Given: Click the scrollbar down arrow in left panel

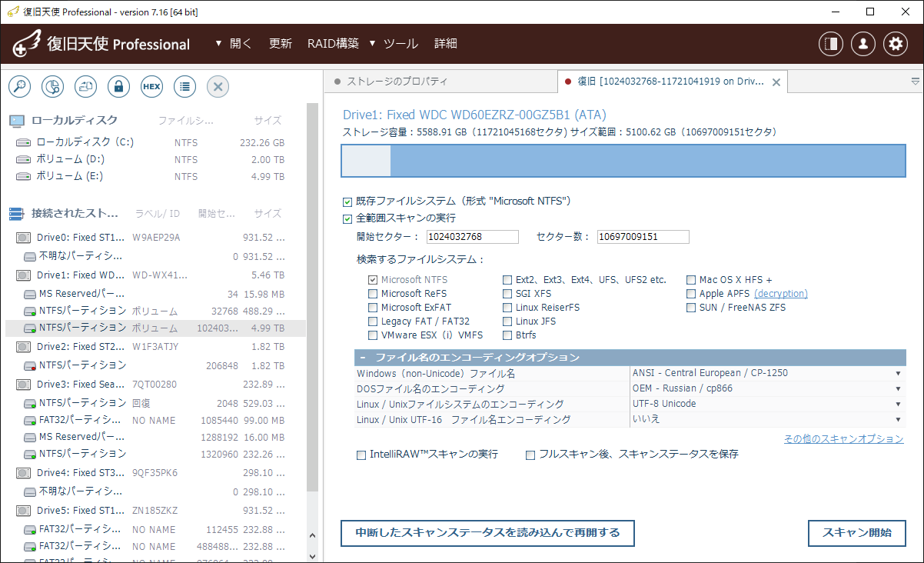Looking at the screenshot, I should point(312,555).
